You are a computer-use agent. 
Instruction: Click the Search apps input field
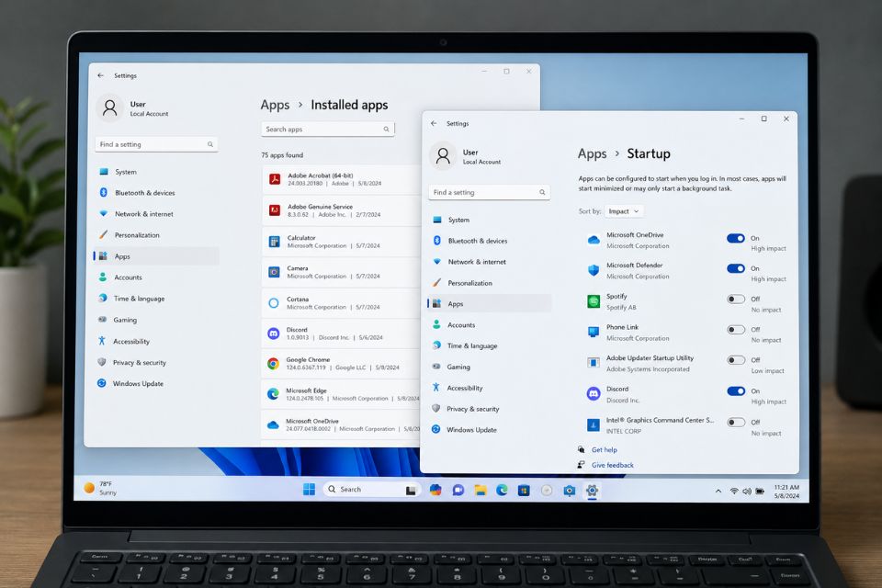click(327, 129)
